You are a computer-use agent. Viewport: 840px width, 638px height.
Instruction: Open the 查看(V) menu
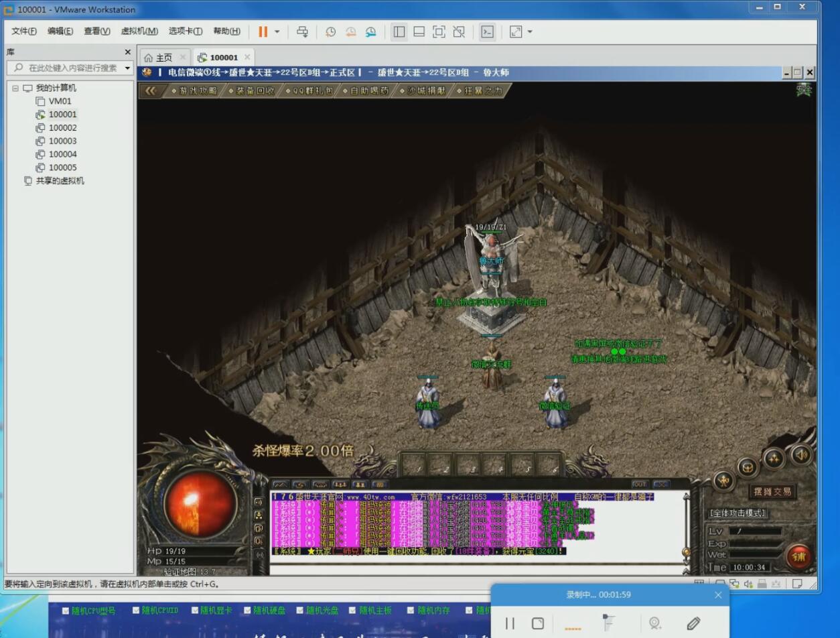97,31
